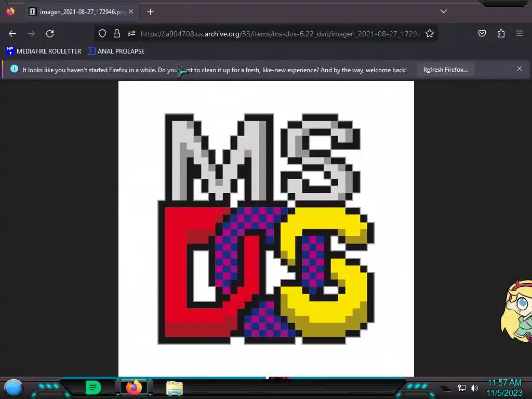Open File Explorer from taskbar
532x399 pixels.
tap(175, 388)
